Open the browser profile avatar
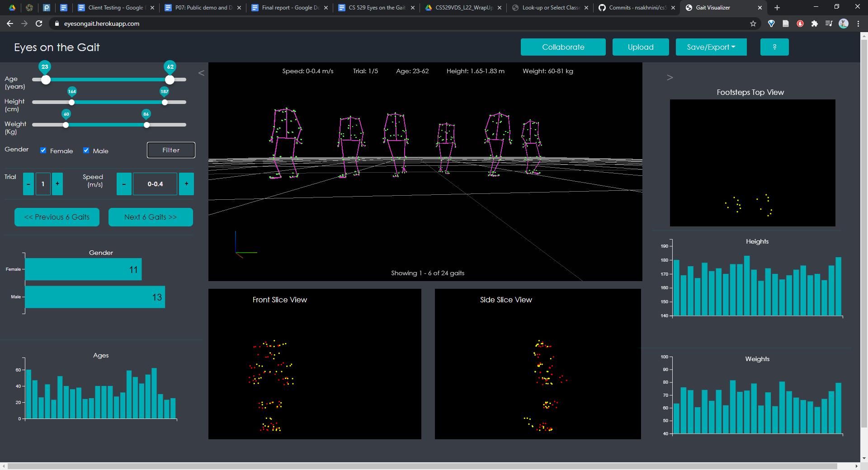 (x=844, y=23)
